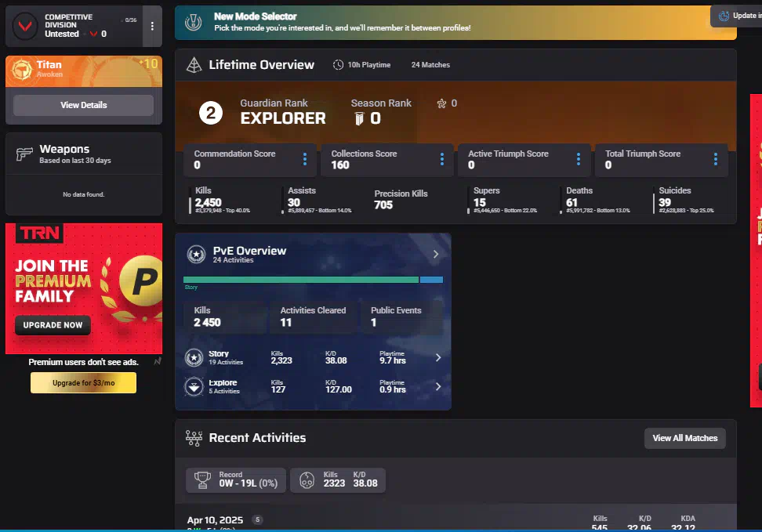This screenshot has height=532, width=762.
Task: Open Total Triumph Score options menu
Action: (716, 160)
